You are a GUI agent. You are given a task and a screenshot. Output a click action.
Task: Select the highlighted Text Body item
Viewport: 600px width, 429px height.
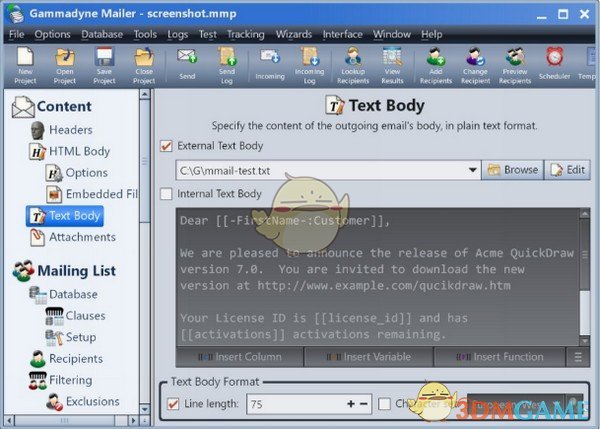[x=65, y=216]
